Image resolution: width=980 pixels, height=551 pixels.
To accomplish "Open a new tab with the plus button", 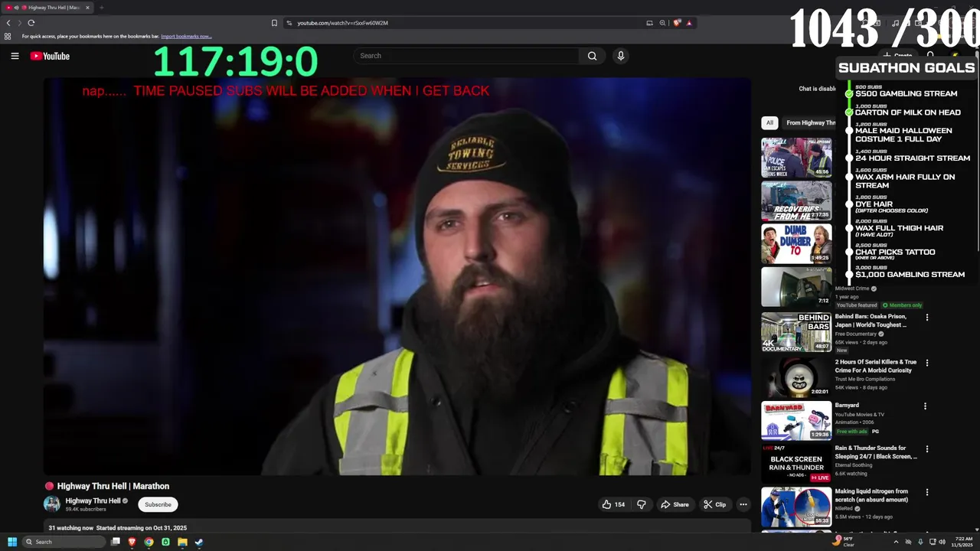I will [101, 8].
